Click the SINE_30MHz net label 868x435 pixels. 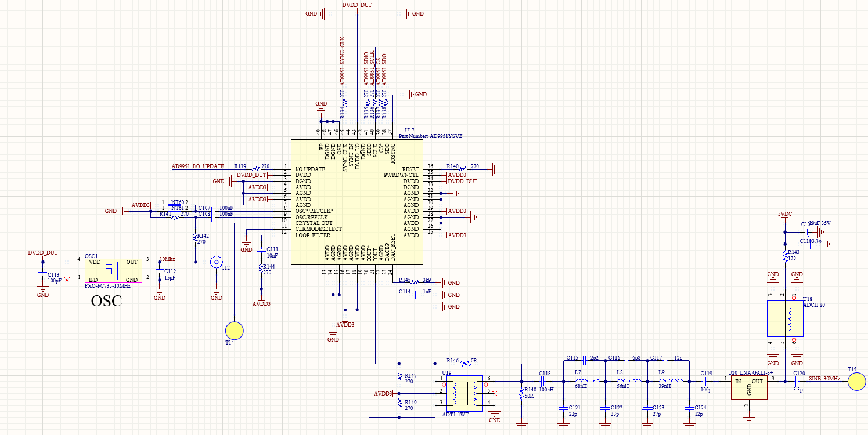(x=824, y=379)
